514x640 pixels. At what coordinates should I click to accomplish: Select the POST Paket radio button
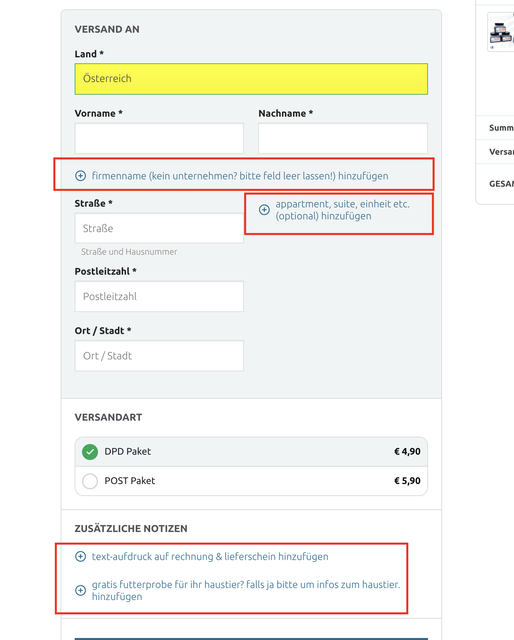click(x=90, y=481)
